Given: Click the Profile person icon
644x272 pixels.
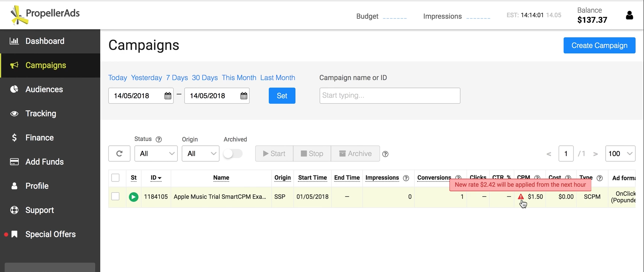Looking at the screenshot, I should 14,186.
